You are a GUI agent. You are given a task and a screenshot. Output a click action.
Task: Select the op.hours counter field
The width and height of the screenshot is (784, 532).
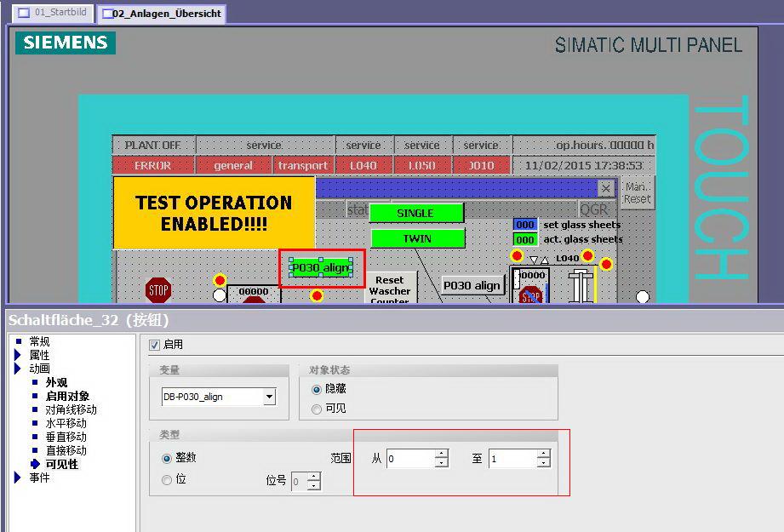click(x=584, y=145)
